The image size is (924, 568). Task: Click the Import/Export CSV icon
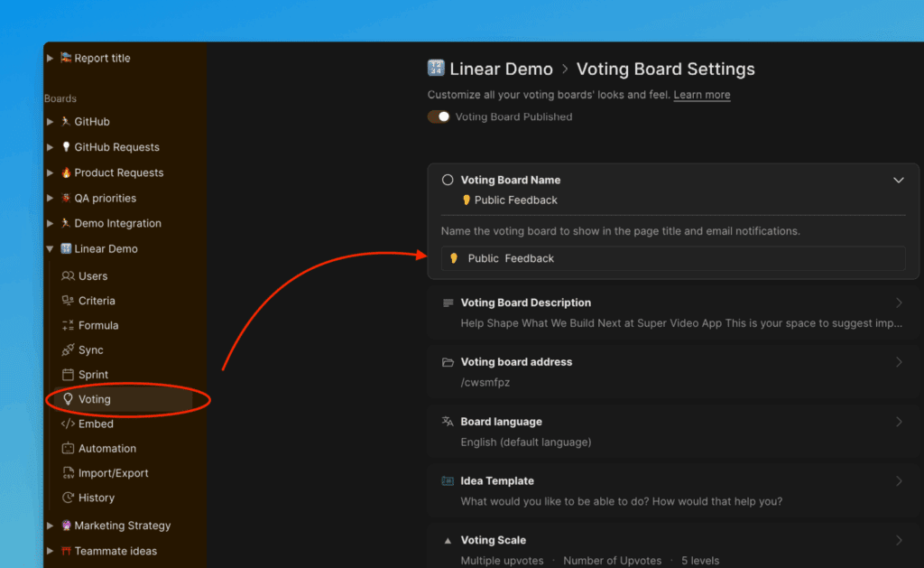click(68, 473)
